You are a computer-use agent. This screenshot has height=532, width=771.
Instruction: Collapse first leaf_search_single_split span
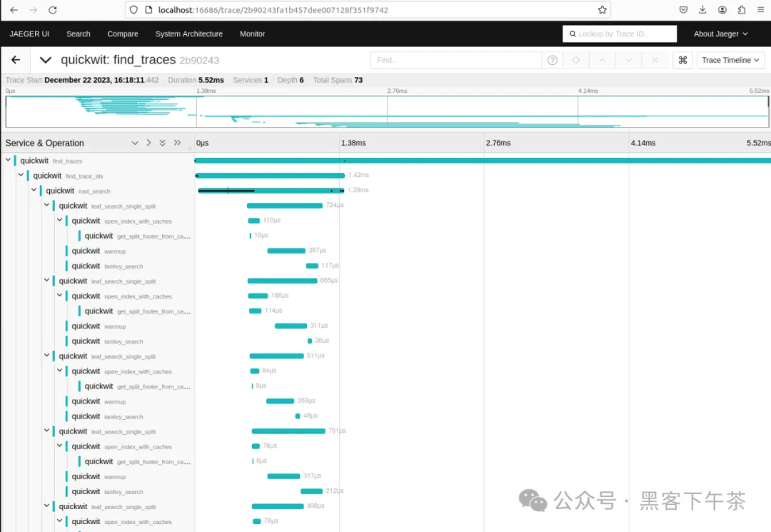coord(46,205)
